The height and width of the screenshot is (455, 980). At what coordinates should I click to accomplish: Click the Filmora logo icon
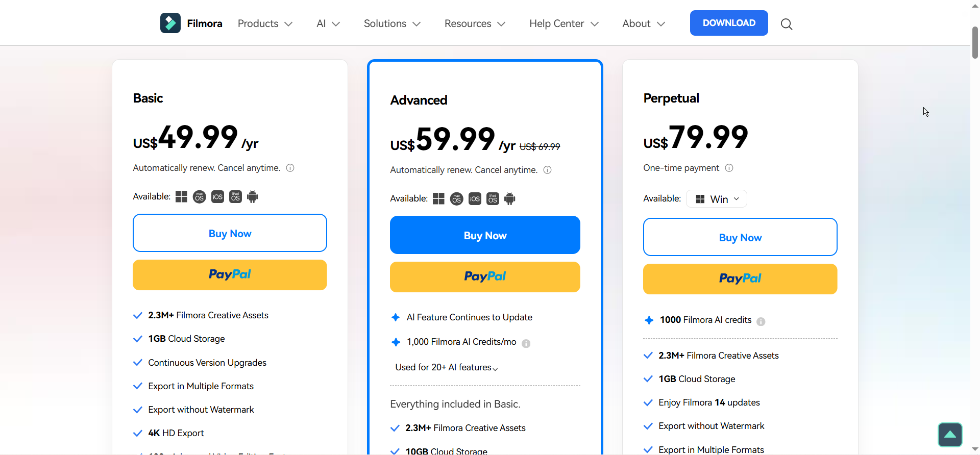tap(170, 23)
